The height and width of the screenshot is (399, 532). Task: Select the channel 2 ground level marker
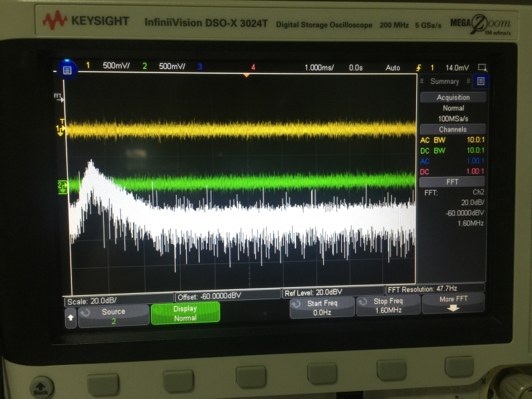62,185
